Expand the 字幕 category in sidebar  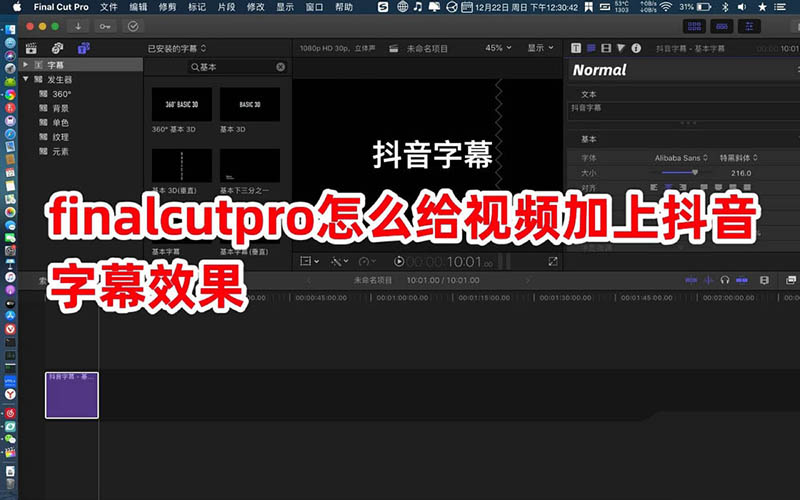(26, 65)
